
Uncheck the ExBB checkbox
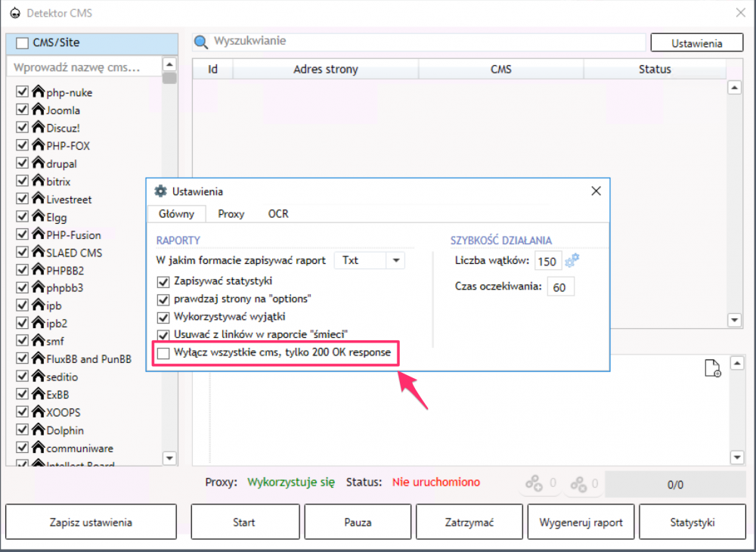pos(22,394)
